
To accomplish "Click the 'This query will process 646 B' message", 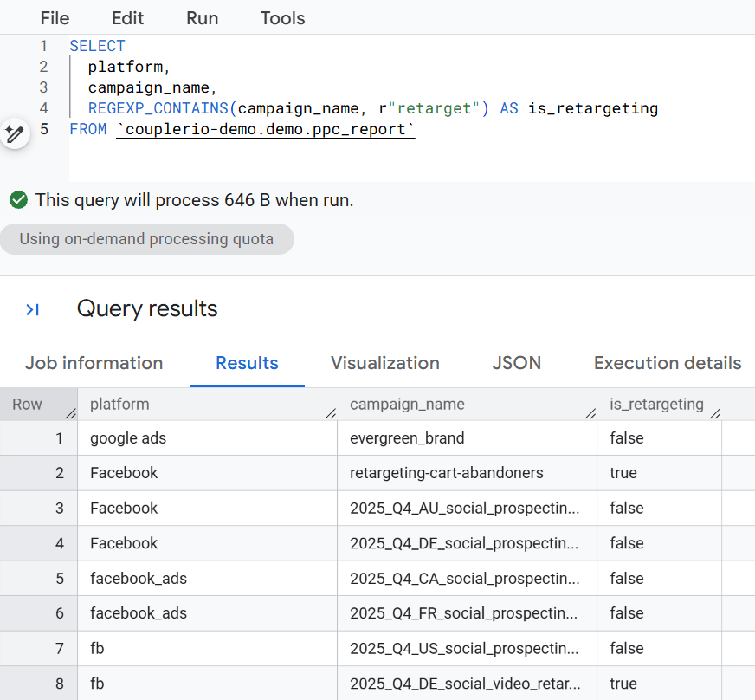I will (195, 200).
